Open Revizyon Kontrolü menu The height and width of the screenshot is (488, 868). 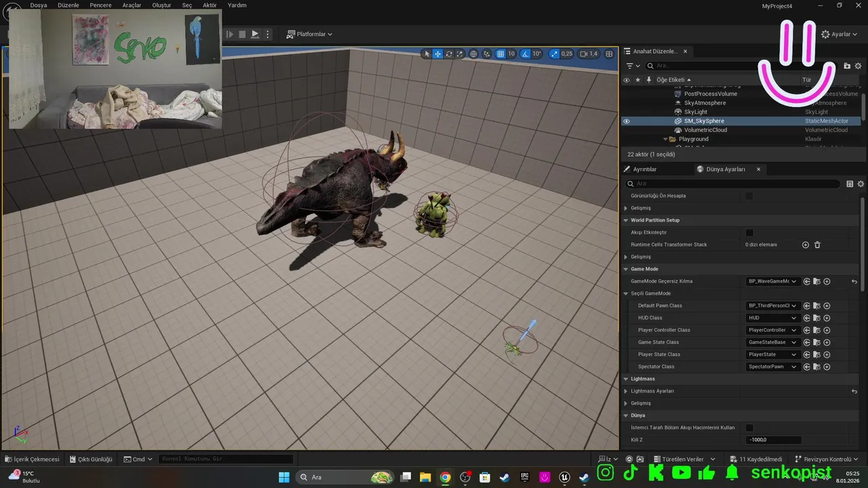point(827,459)
